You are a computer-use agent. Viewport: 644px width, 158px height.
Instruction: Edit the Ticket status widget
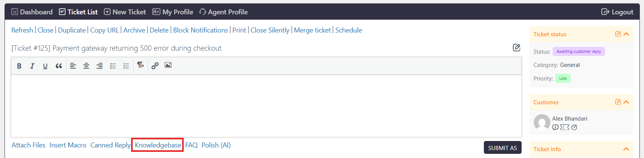tap(618, 34)
